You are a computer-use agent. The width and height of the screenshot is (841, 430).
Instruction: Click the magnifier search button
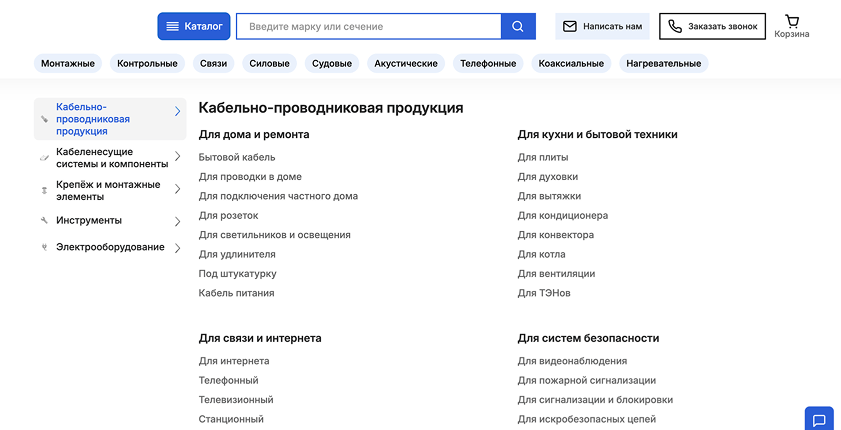click(518, 26)
